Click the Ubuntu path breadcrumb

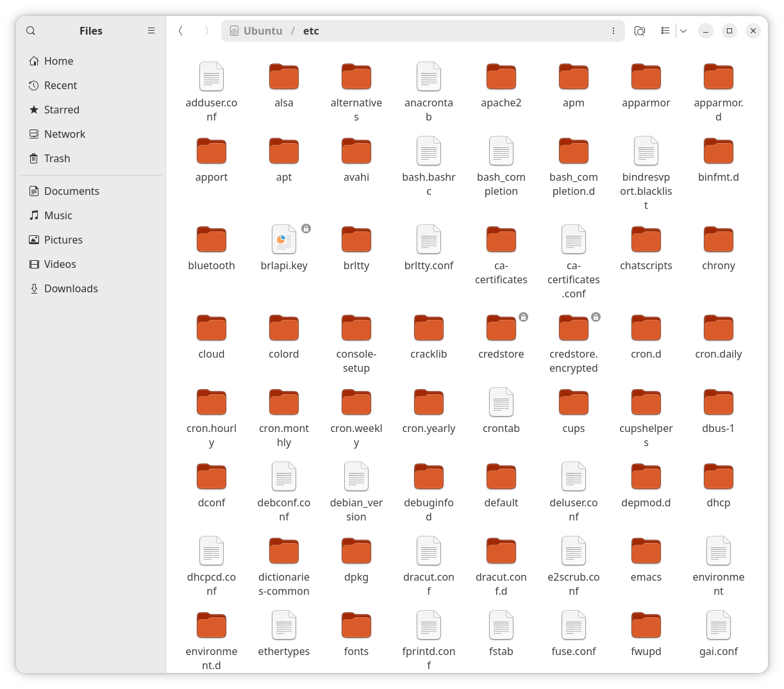(262, 31)
